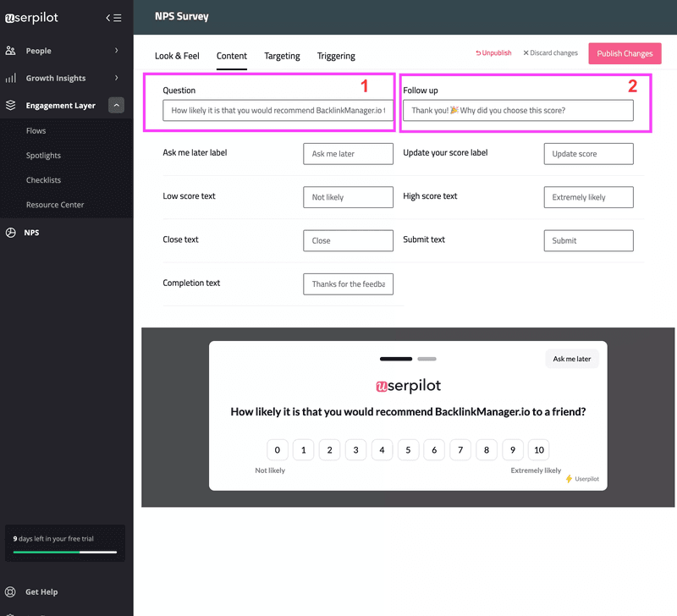The width and height of the screenshot is (677, 616).
Task: Expand the People section chevron
Action: pos(118,50)
